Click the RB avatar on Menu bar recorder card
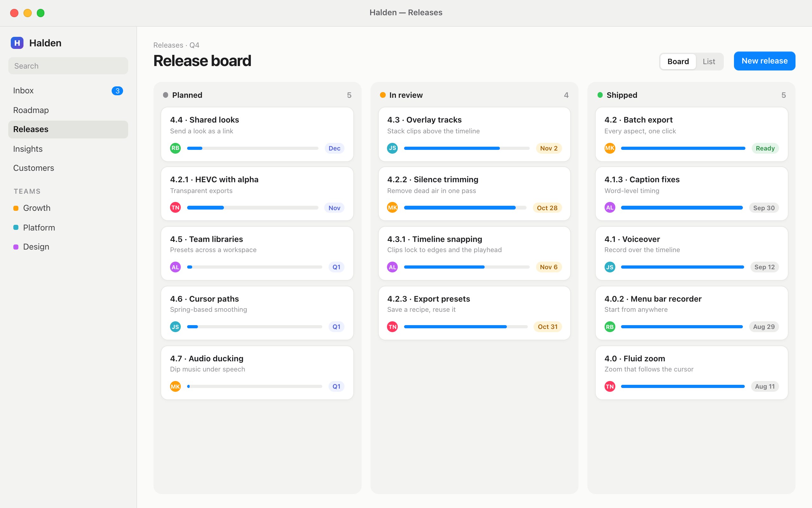The width and height of the screenshot is (812, 508). (x=610, y=327)
